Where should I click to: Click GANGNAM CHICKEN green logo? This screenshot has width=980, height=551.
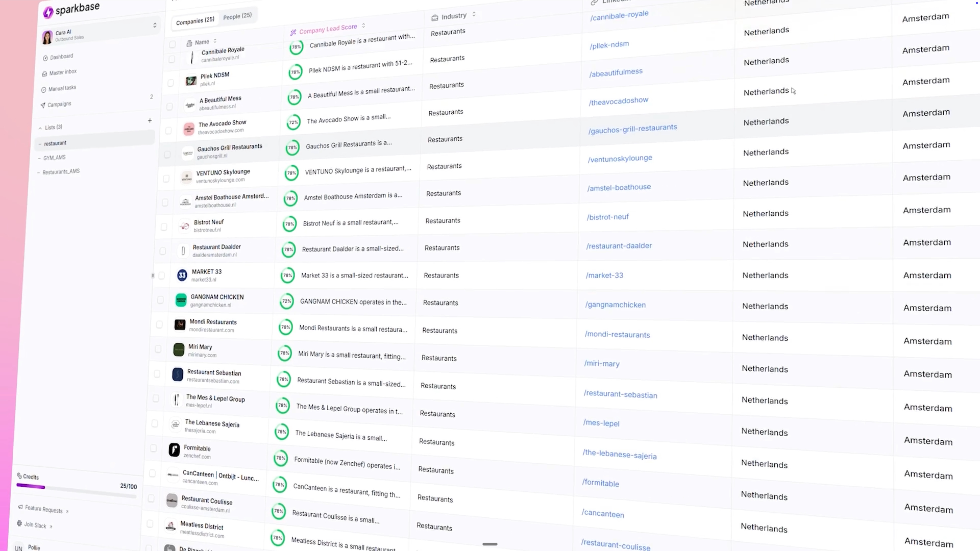[x=181, y=300]
